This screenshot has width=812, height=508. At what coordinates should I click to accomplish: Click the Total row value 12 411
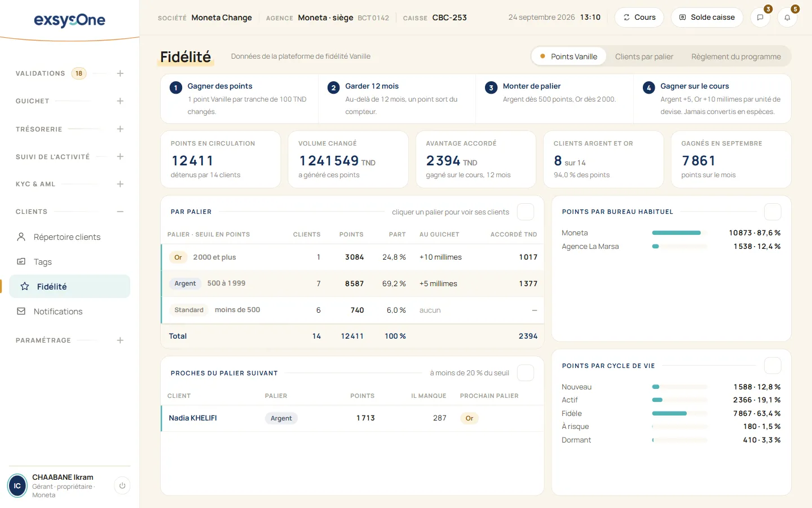click(352, 336)
